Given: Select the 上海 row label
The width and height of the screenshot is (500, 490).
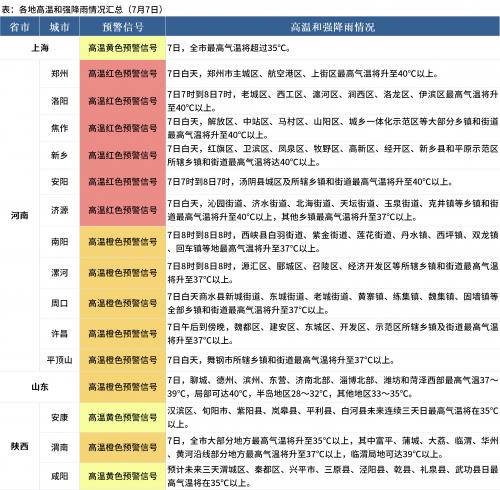Looking at the screenshot, I should pyautogui.click(x=40, y=48).
